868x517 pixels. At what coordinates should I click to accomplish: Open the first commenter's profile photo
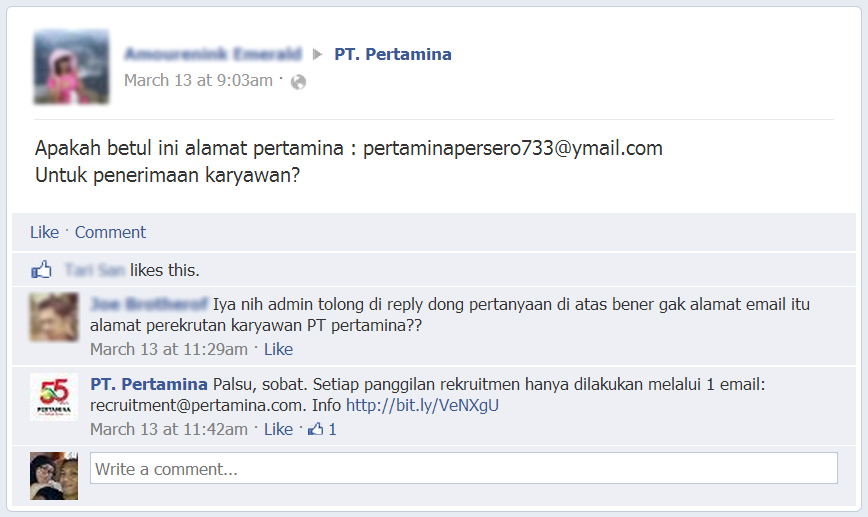point(54,317)
